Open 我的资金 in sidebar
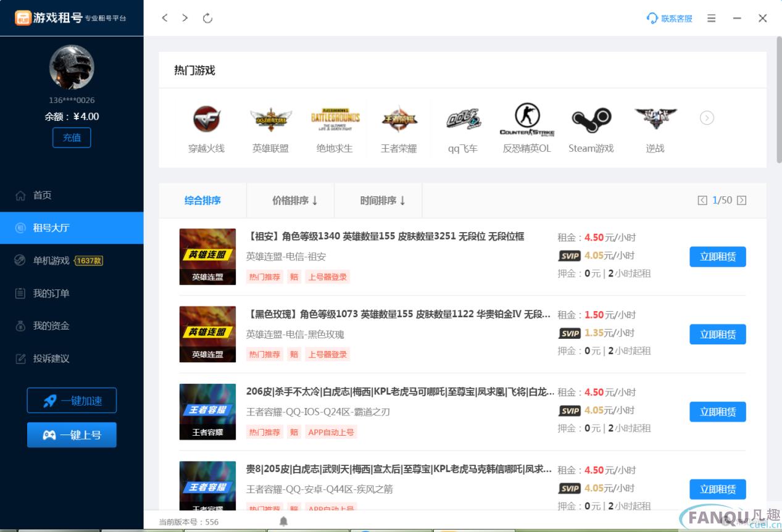This screenshot has height=532, width=782. tap(72, 326)
